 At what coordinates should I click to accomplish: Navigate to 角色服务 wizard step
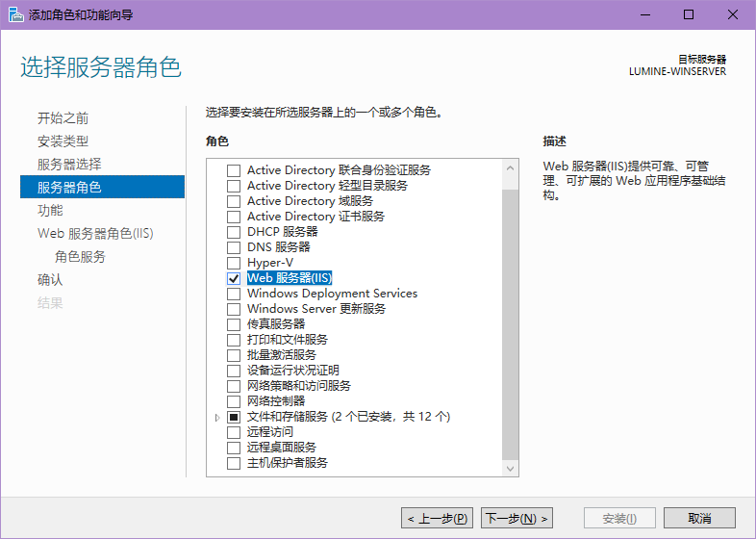80,257
